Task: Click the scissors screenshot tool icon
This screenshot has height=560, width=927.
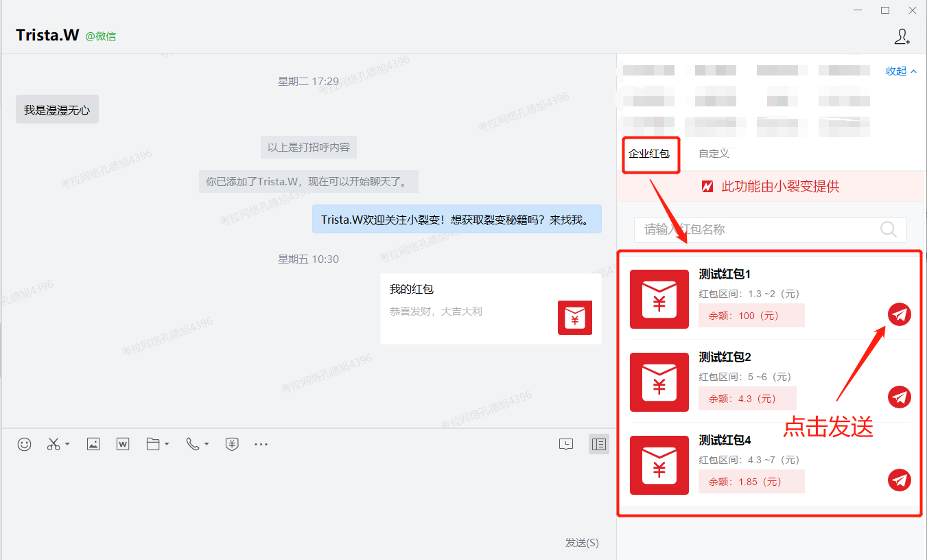Action: pyautogui.click(x=54, y=444)
